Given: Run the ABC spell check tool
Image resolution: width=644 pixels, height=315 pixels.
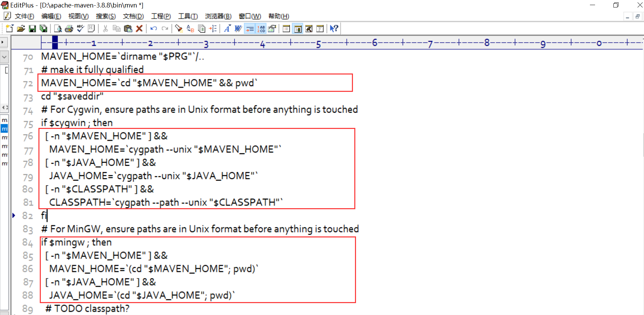Looking at the screenshot, I should click(x=80, y=29).
